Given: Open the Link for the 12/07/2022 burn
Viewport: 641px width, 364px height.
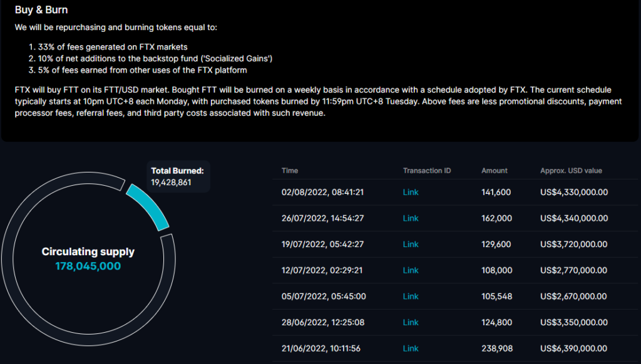Looking at the screenshot, I should (x=411, y=270).
